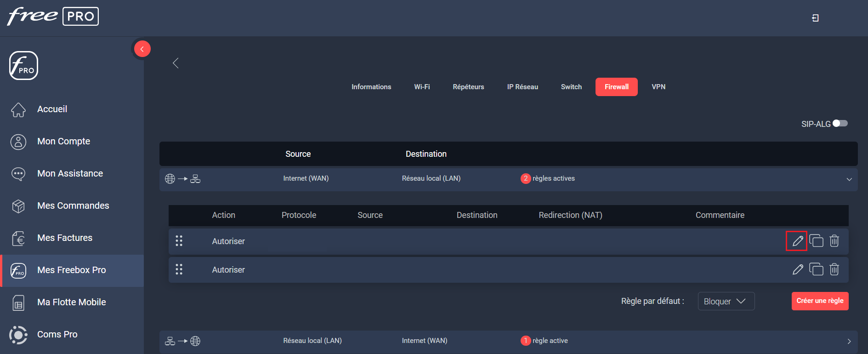Viewport: 868px width, 354px height.
Task: Open Mon Compte from sidebar
Action: [x=63, y=142]
